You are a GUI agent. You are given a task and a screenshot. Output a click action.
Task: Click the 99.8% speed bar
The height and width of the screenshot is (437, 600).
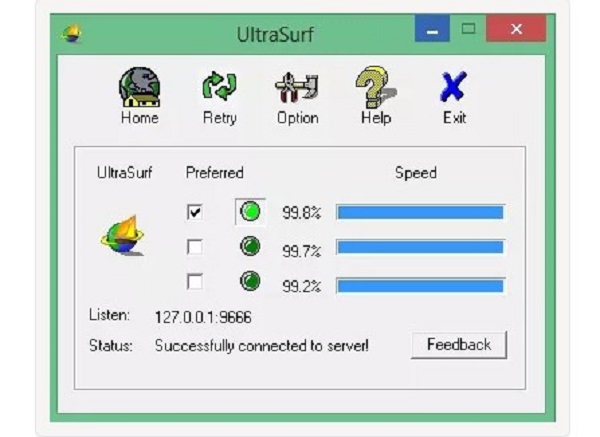pyautogui.click(x=421, y=212)
